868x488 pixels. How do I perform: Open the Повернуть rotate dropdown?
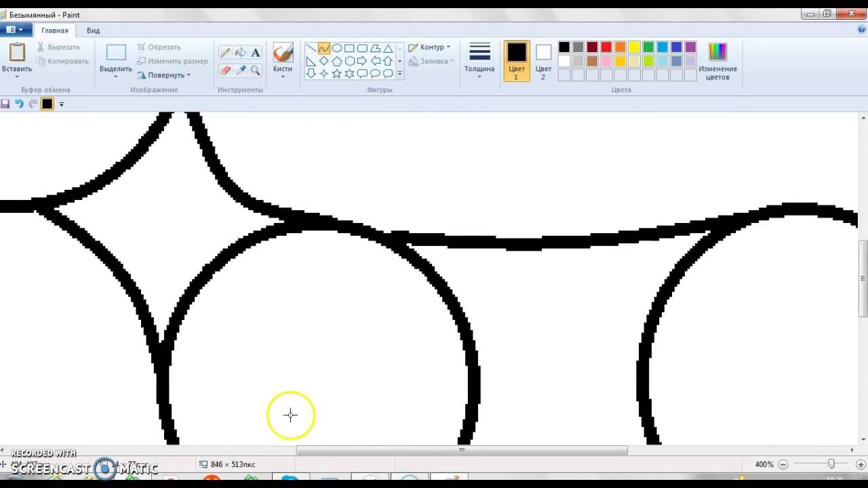[164, 75]
